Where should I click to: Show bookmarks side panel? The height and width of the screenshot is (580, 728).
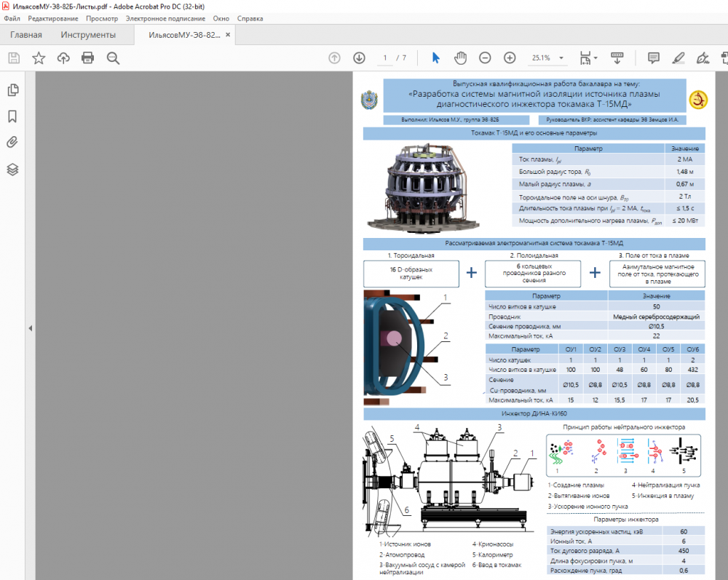[x=12, y=116]
